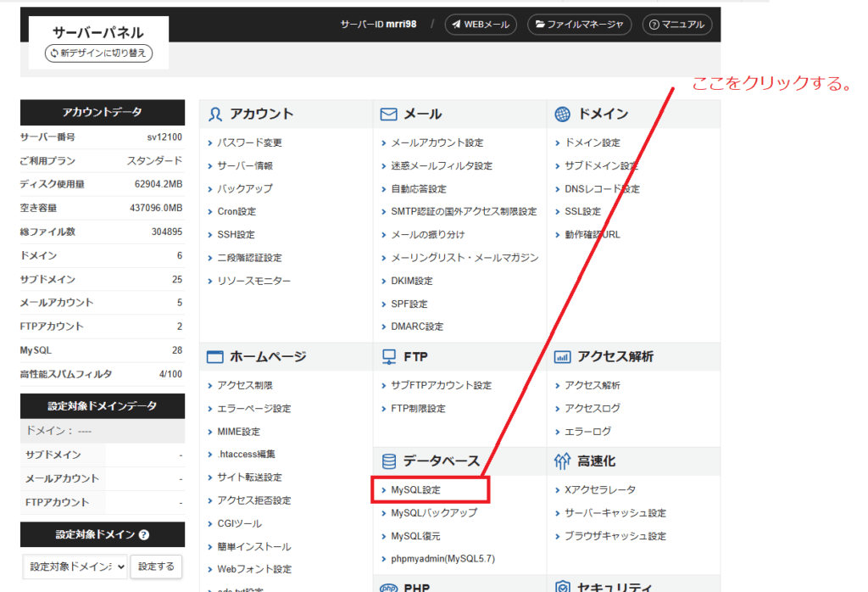This screenshot has width=868, height=592.
Task: Click the Mail section envelope icon
Action: (x=389, y=114)
